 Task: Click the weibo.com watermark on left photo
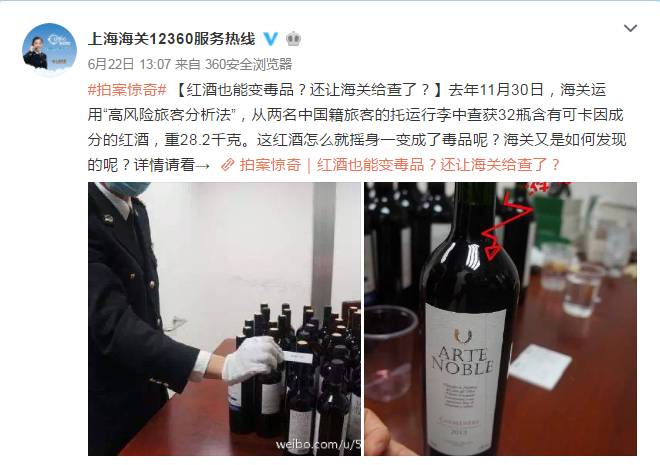[x=318, y=444]
